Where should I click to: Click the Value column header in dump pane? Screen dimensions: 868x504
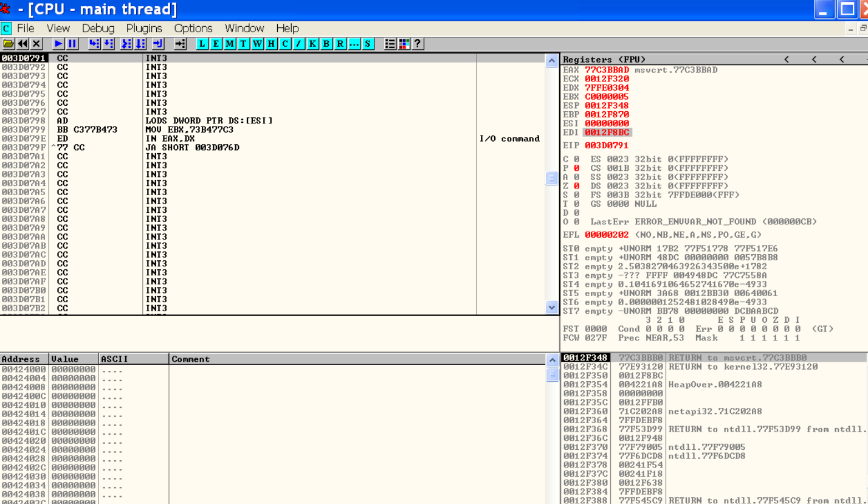[x=74, y=359]
